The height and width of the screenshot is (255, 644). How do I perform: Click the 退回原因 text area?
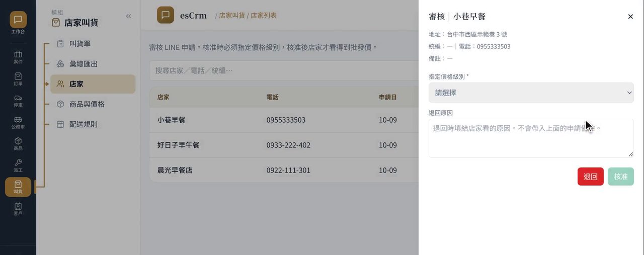(531, 138)
